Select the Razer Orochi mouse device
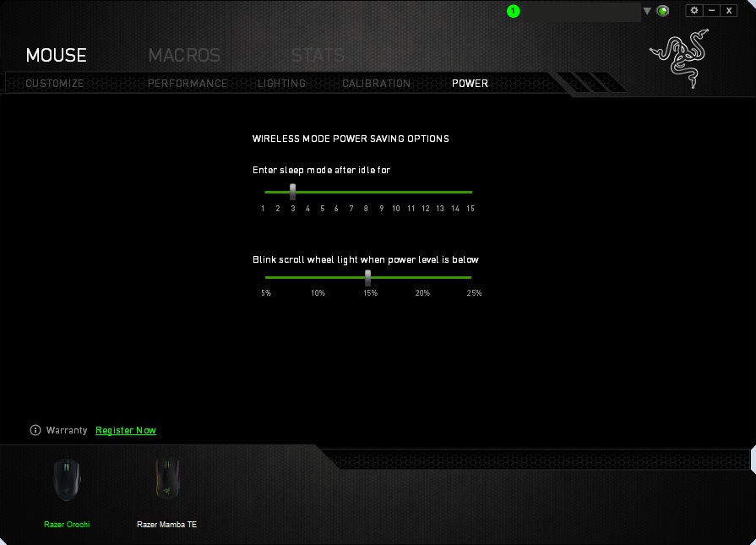Image resolution: width=756 pixels, height=545 pixels. tap(67, 492)
